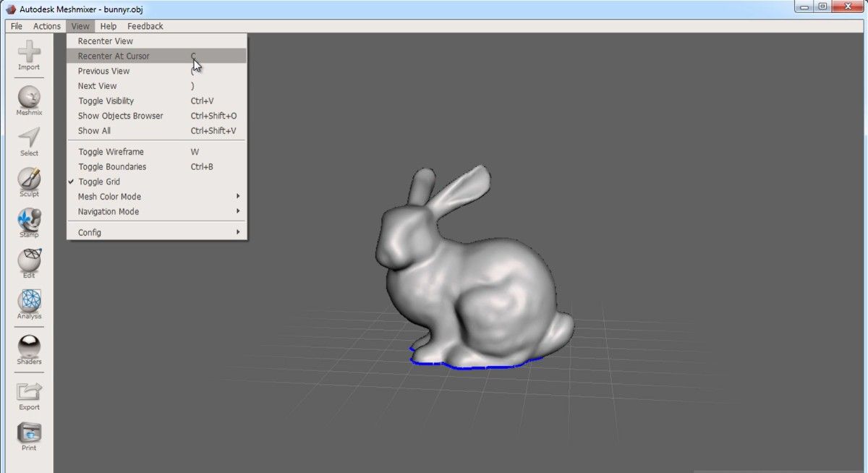
Task: Click the Print tool
Action: pos(29,437)
